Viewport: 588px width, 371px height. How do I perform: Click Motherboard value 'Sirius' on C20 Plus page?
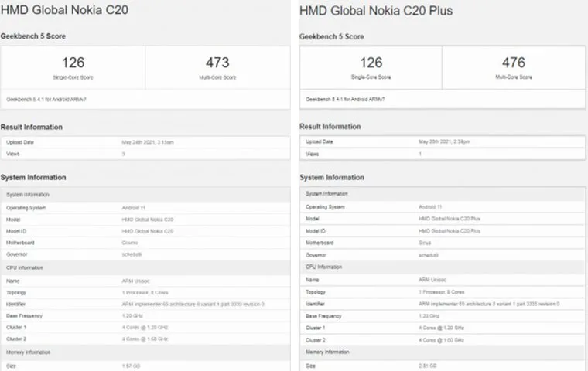[425, 243]
